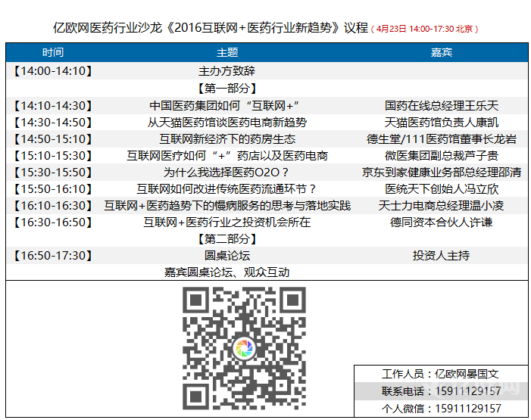Select the 【16:10-16:30】 time cell
The width and height of the screenshot is (531, 420).
[x=53, y=205]
